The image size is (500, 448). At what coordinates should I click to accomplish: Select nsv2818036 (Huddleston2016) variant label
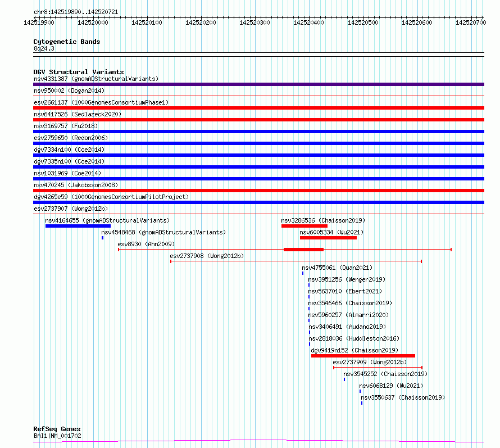(x=354, y=338)
